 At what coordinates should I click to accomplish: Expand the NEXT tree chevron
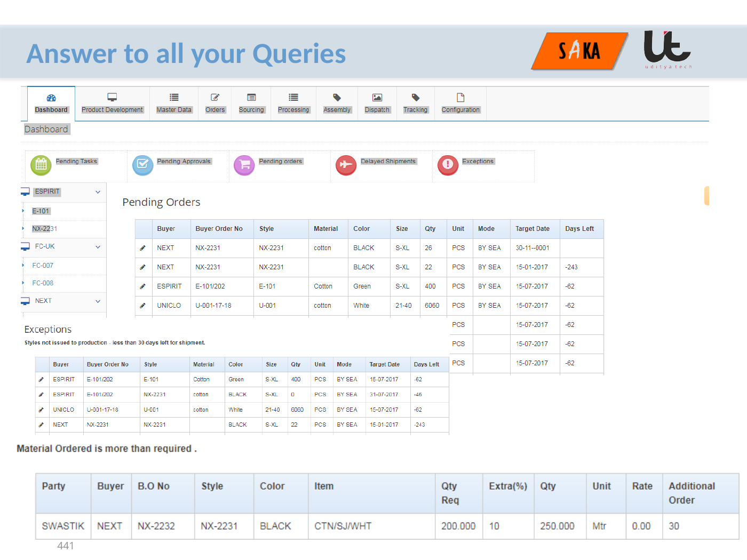point(98,301)
